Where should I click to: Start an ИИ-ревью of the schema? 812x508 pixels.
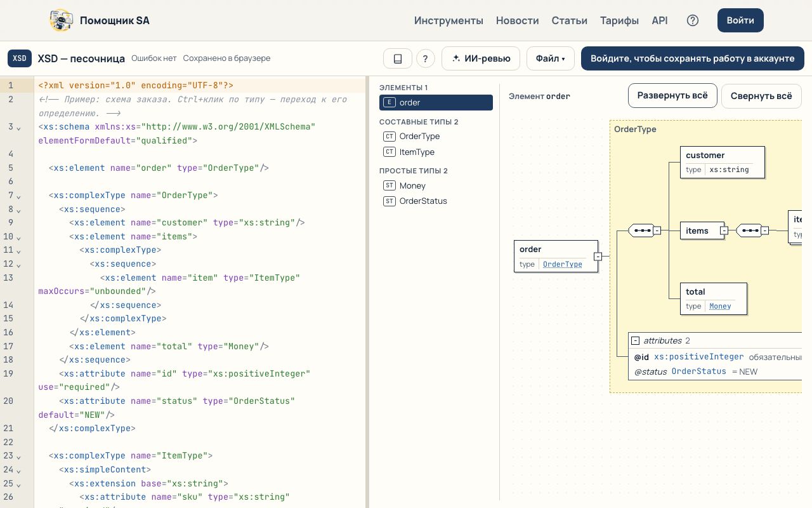[x=481, y=58]
